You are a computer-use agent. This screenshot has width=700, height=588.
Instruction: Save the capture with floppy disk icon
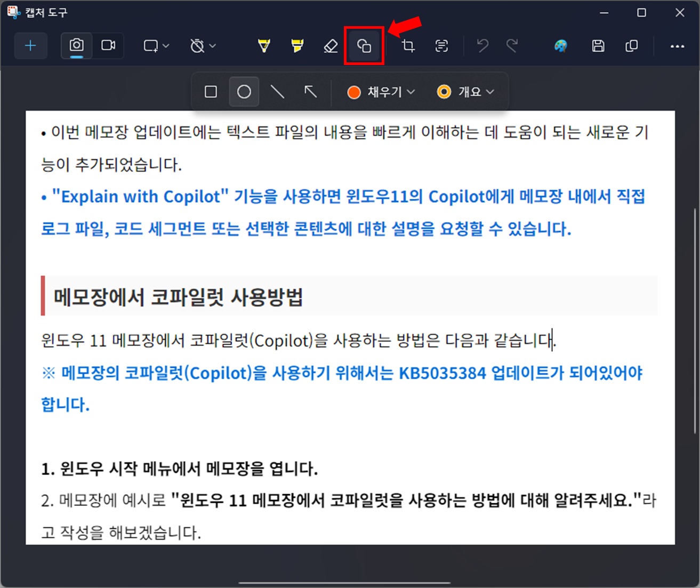point(598,46)
